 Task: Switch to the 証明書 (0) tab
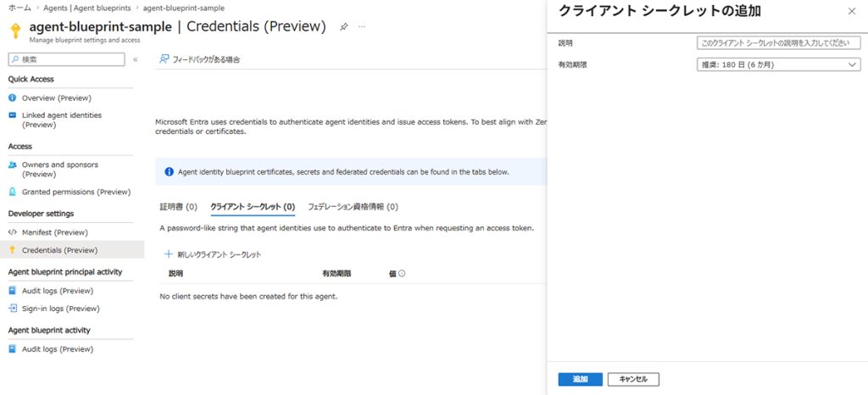(x=178, y=207)
